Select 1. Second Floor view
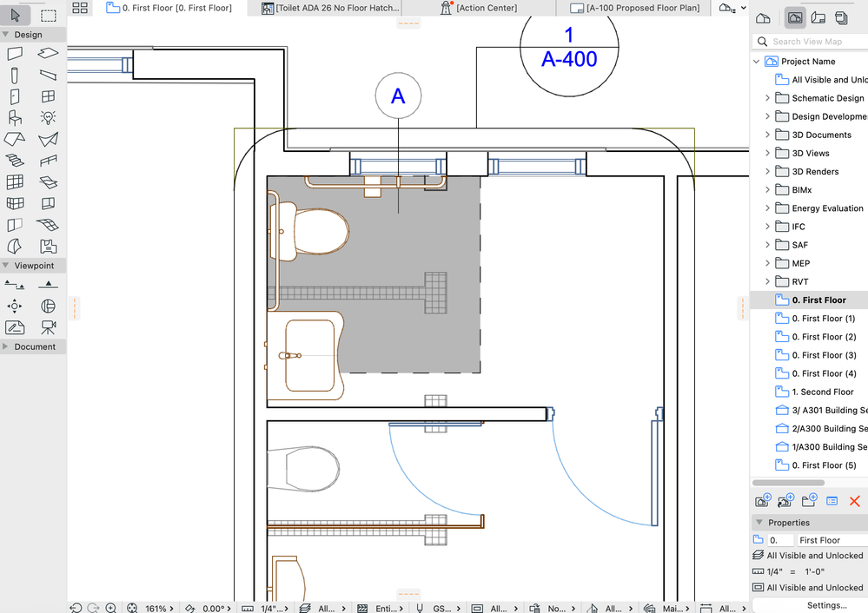This screenshot has height=613, width=868. point(822,392)
